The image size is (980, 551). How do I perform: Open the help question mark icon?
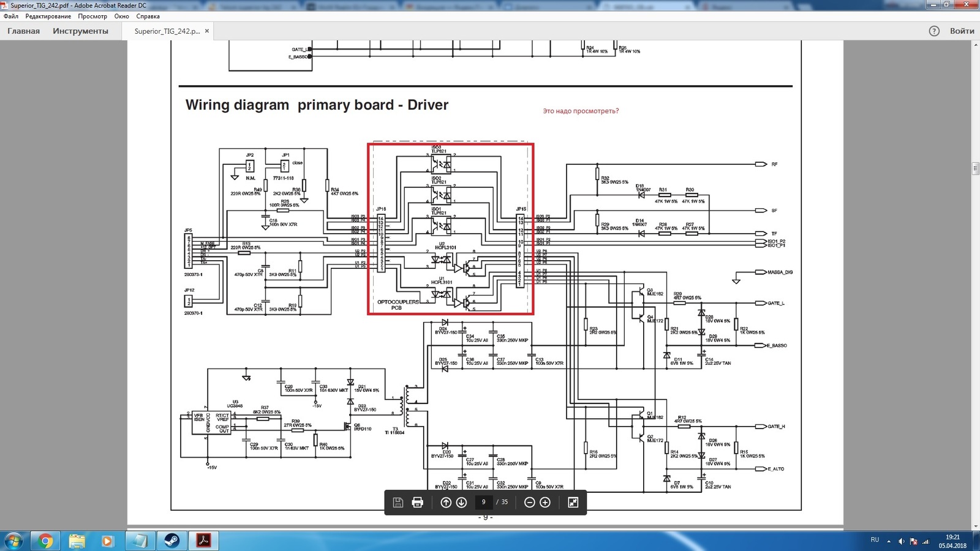pyautogui.click(x=934, y=31)
